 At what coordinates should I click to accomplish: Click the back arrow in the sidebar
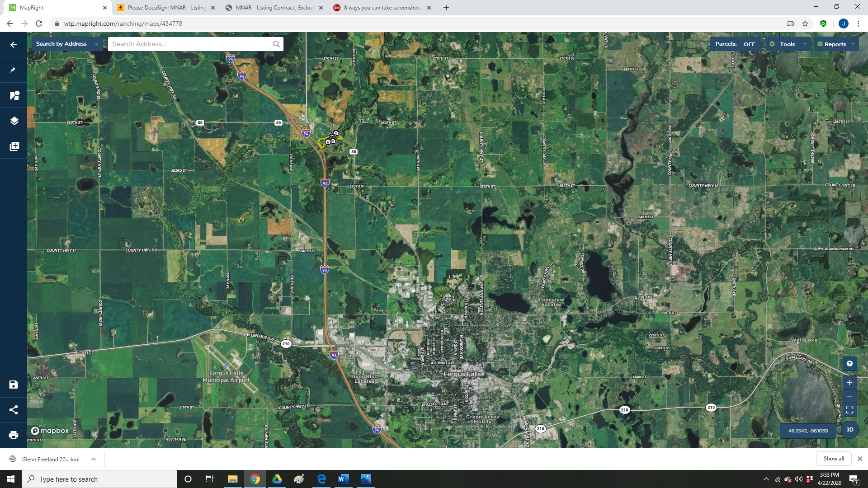[14, 45]
